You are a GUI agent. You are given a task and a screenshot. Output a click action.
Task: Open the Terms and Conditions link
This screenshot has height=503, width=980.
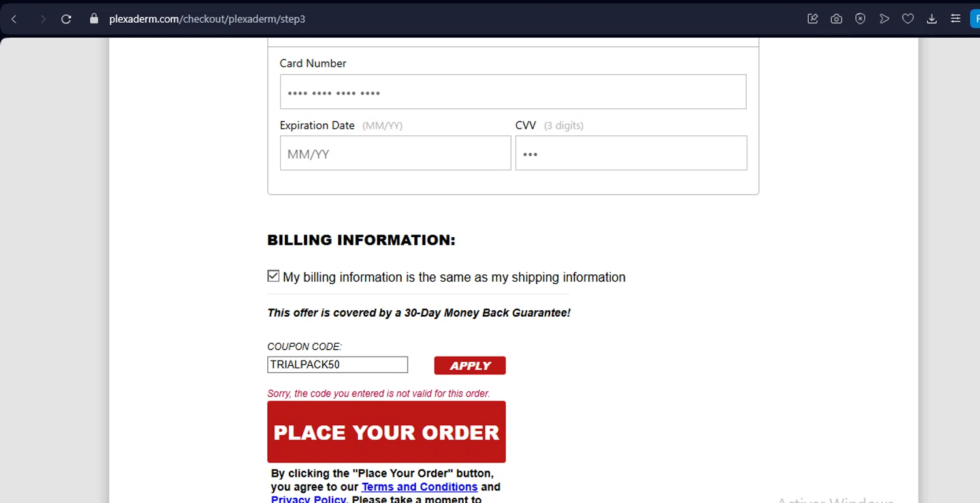click(419, 487)
